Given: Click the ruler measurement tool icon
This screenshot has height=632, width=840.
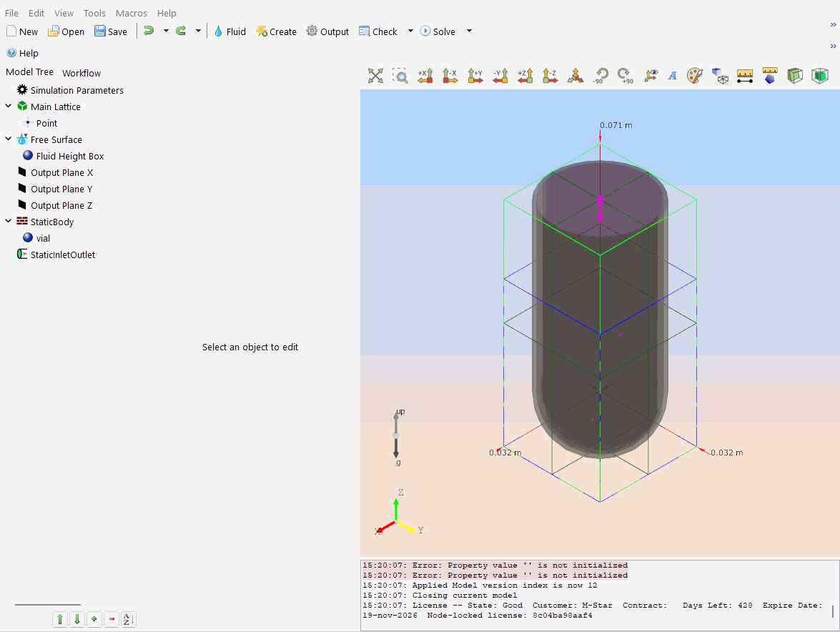Looking at the screenshot, I should tap(745, 76).
